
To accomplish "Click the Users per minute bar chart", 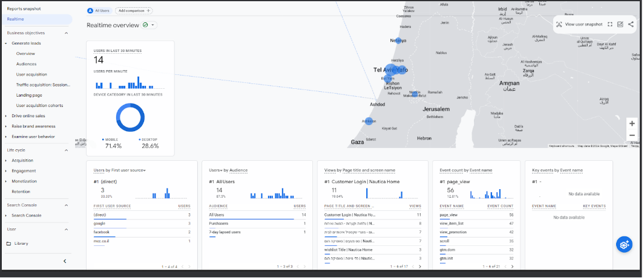I will [130, 83].
